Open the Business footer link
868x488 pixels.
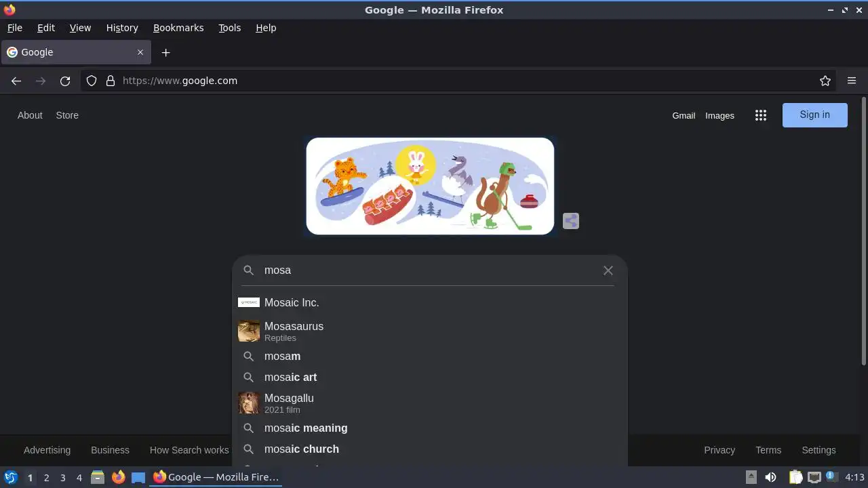pyautogui.click(x=110, y=450)
